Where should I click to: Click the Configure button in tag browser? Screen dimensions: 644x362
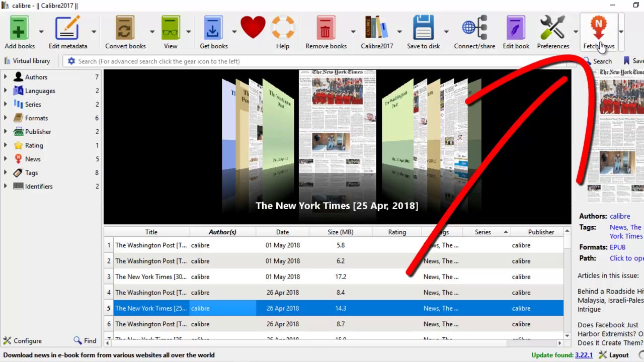pyautogui.click(x=22, y=340)
